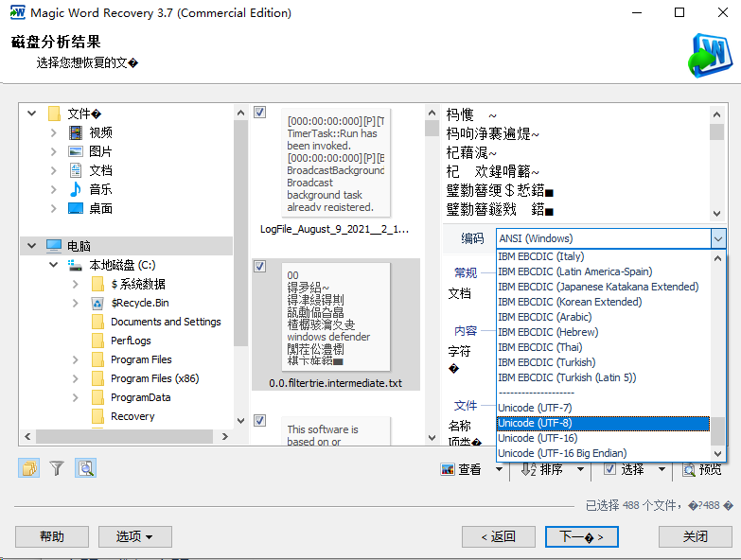Click the 排序 sort icon
The height and width of the screenshot is (560, 741).
528,469
